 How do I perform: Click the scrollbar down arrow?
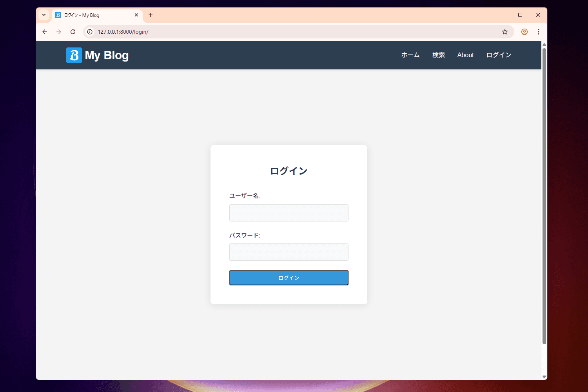[x=544, y=377]
